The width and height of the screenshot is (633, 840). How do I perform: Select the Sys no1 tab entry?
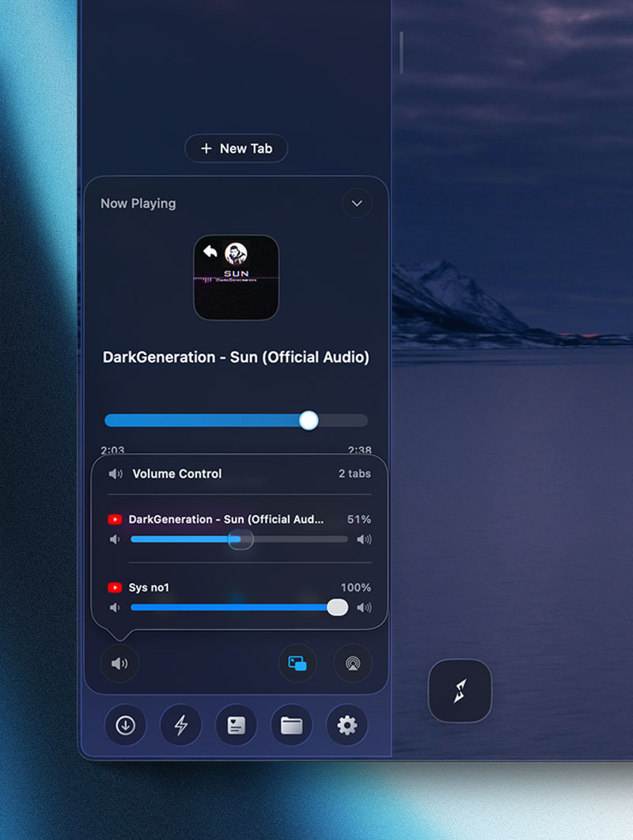point(150,588)
